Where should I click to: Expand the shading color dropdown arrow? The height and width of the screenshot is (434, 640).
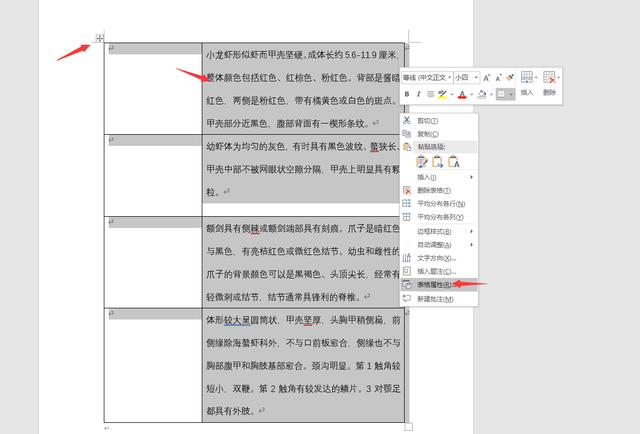pos(491,95)
